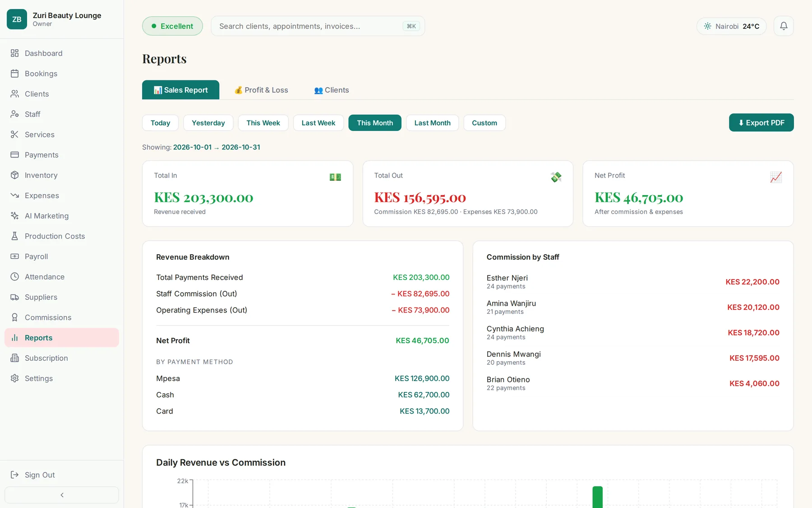Open Services scissors icon

(x=15, y=135)
